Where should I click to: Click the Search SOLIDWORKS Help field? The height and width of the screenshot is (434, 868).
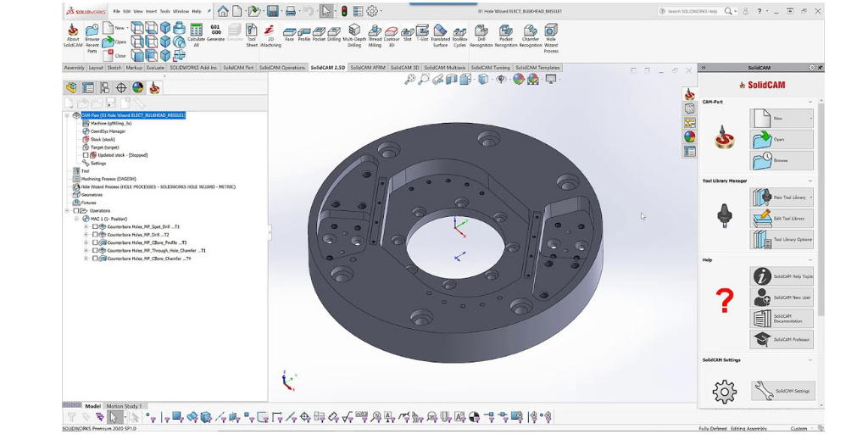click(694, 11)
